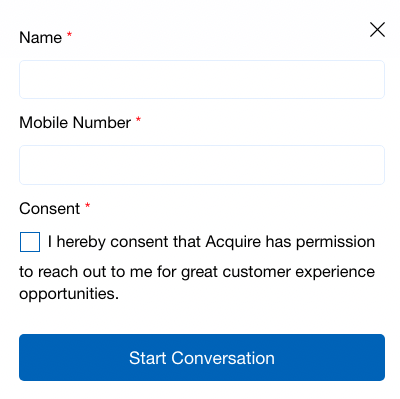Select the Name field label
The image size is (400, 399).
pyautogui.click(x=41, y=37)
